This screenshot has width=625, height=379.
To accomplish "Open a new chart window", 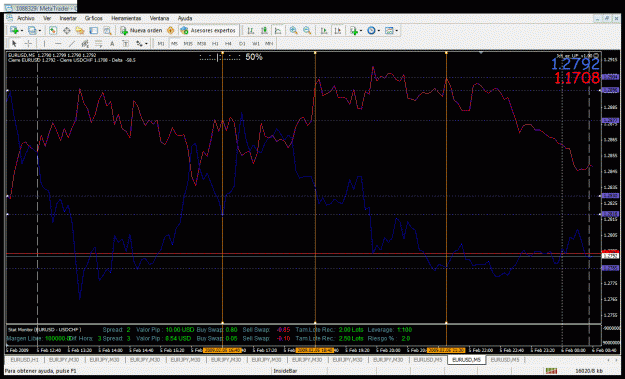I will pyautogui.click(x=14, y=31).
